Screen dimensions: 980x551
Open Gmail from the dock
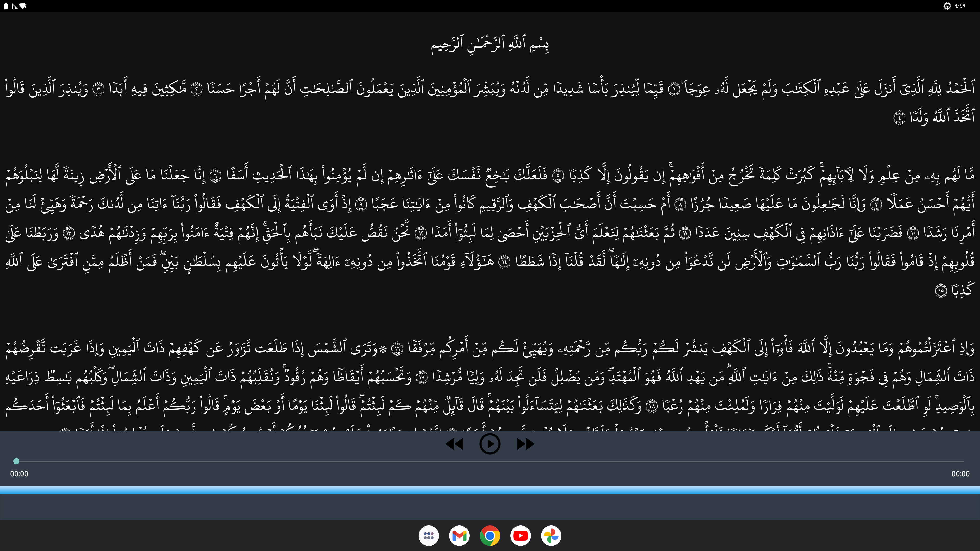point(459,536)
